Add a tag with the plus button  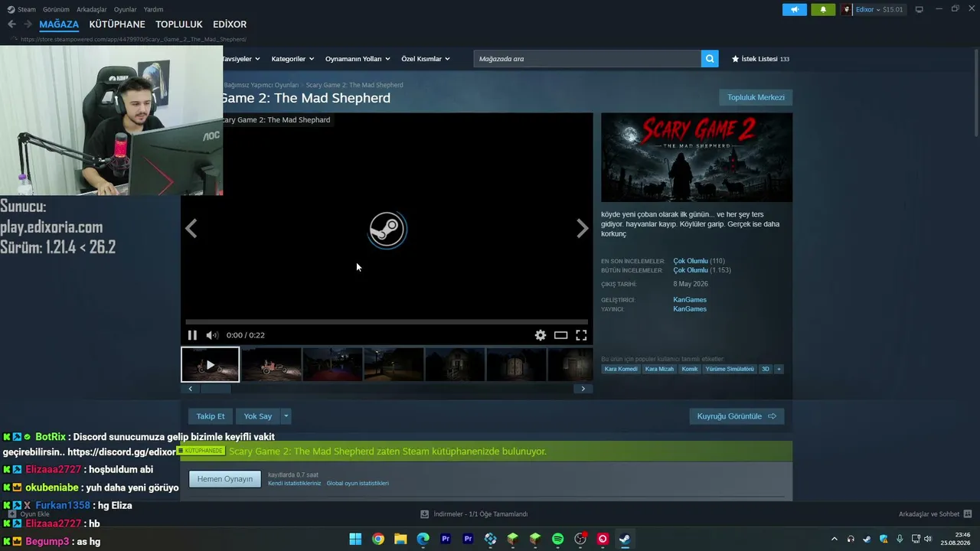pyautogui.click(x=779, y=369)
